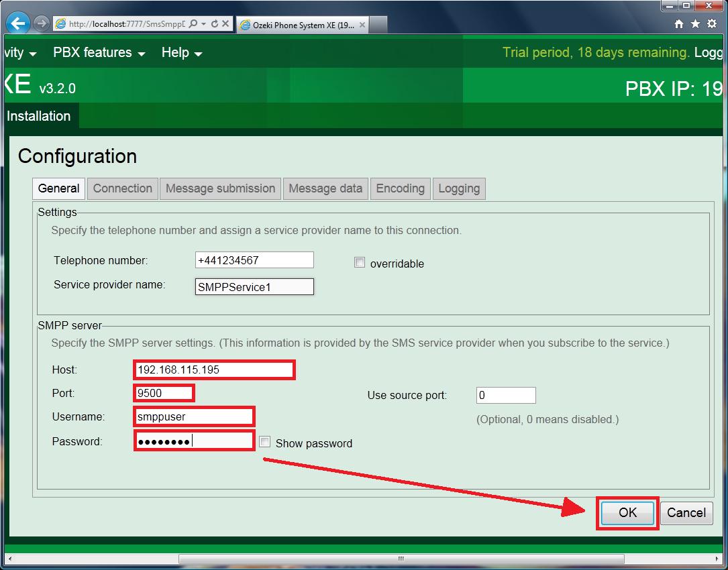728x570 pixels.
Task: Open the browser Home icon
Action: 679,24
